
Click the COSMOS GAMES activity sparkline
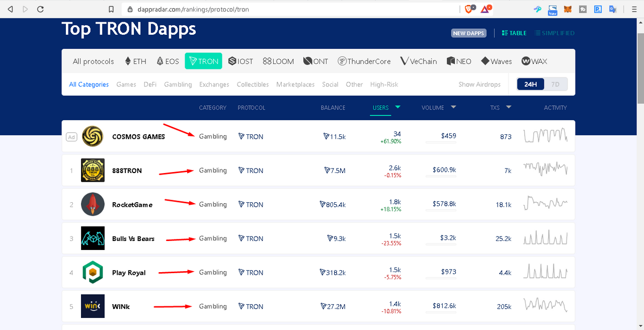coord(545,136)
